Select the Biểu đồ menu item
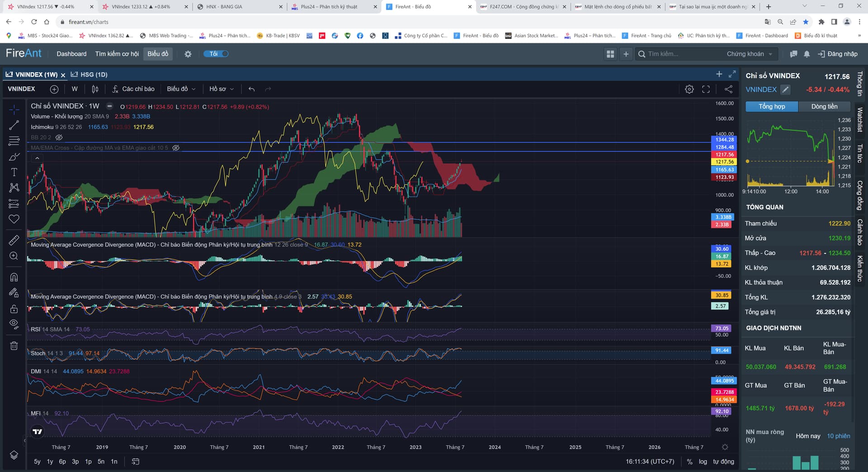 [x=158, y=54]
